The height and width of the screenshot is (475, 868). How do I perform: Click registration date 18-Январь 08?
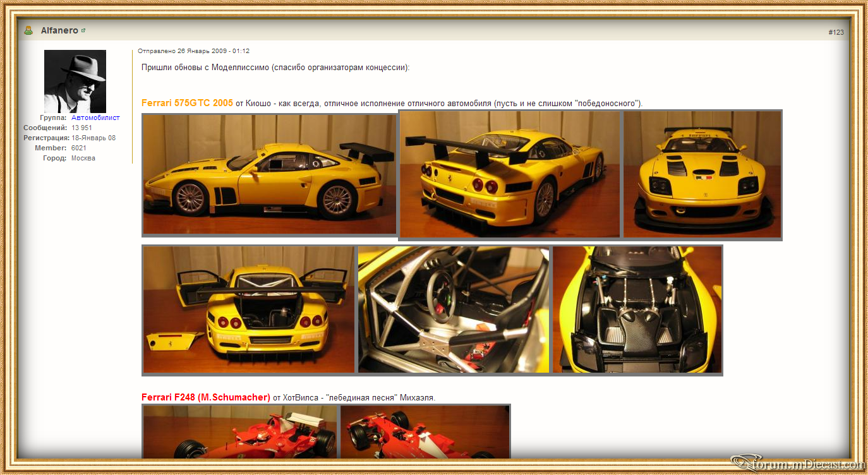pos(93,138)
